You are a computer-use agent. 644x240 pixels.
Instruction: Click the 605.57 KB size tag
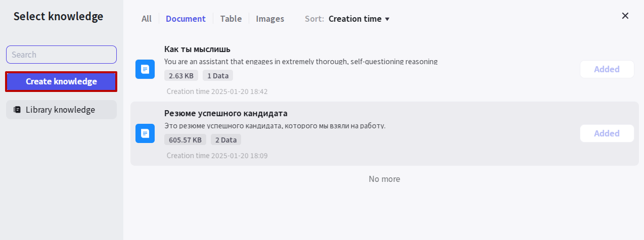[x=185, y=140]
